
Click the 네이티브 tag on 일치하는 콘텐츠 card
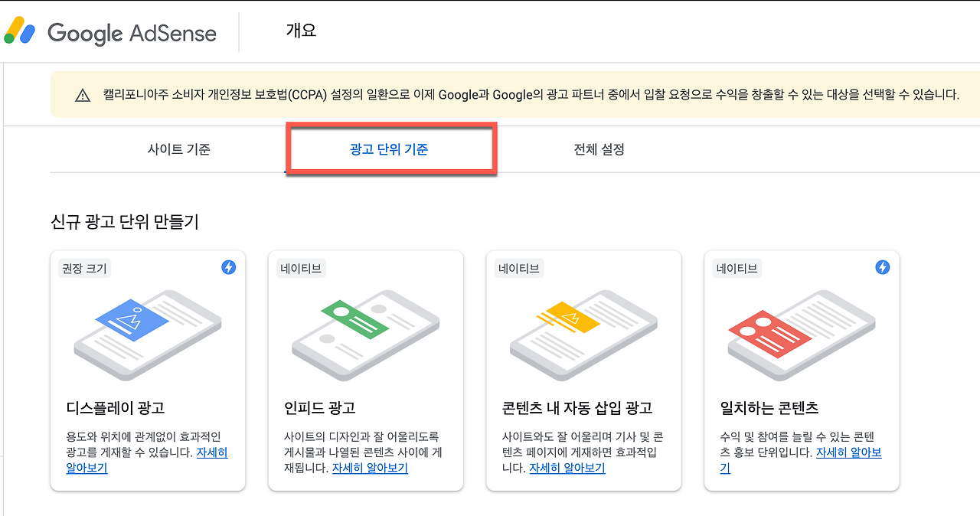(737, 268)
